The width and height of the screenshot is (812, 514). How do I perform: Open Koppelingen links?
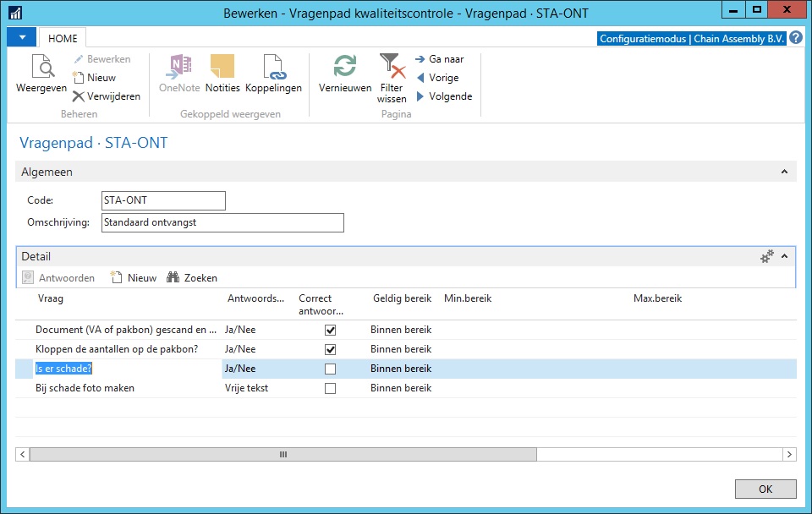(273, 74)
